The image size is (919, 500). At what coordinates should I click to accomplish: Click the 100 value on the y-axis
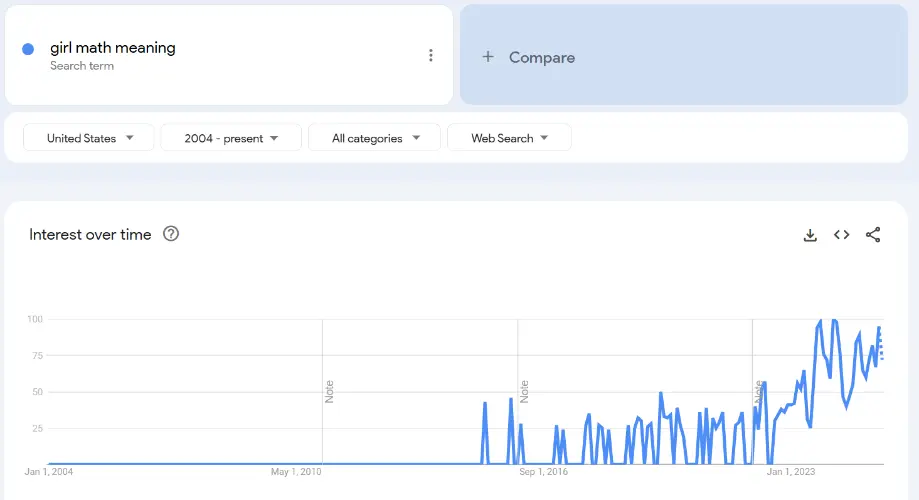(35, 319)
